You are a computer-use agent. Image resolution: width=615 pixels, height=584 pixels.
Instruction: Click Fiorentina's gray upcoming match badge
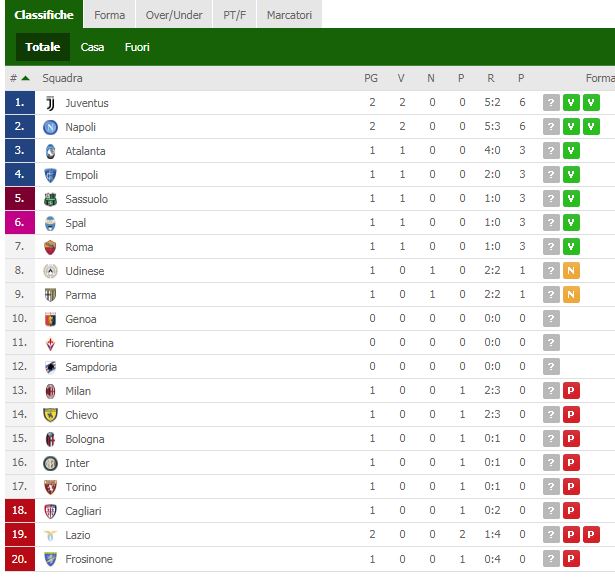pos(550,343)
